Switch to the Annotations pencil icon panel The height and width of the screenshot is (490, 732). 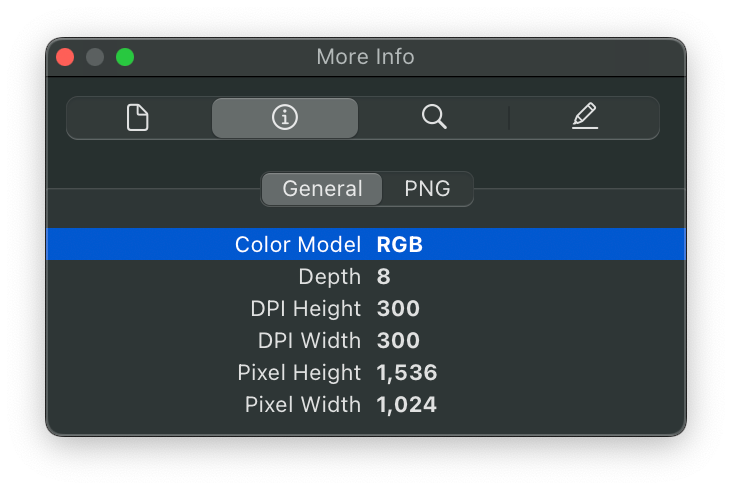(584, 118)
